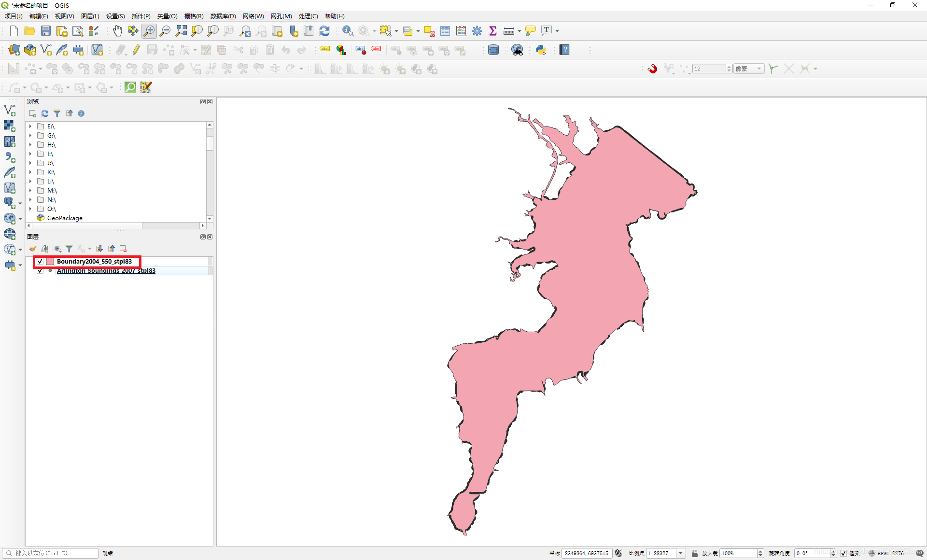Open the help book icon

(x=564, y=50)
